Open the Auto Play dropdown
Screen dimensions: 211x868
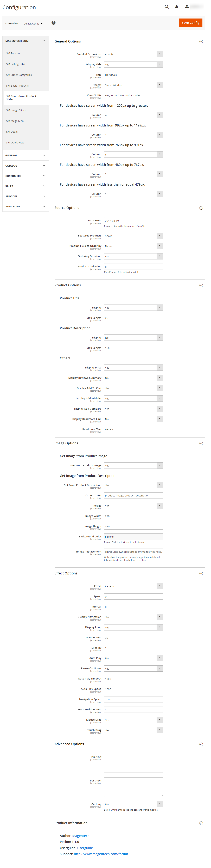pos(133,658)
